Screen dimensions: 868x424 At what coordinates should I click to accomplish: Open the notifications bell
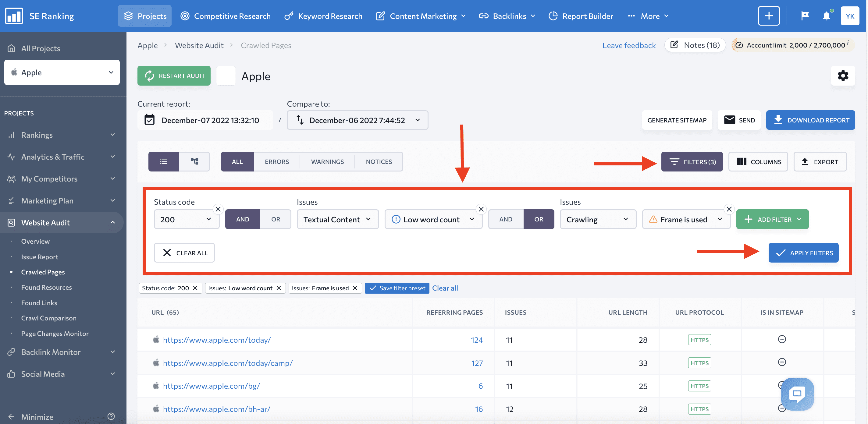[x=826, y=16]
